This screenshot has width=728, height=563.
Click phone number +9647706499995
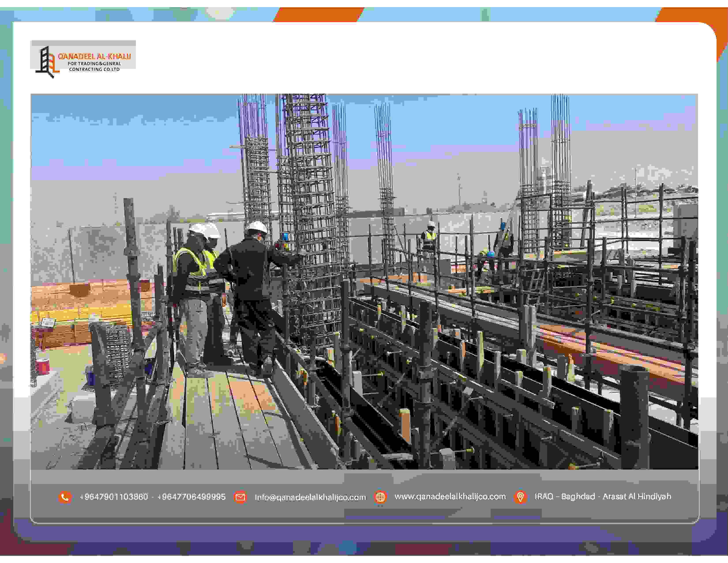[x=191, y=497]
